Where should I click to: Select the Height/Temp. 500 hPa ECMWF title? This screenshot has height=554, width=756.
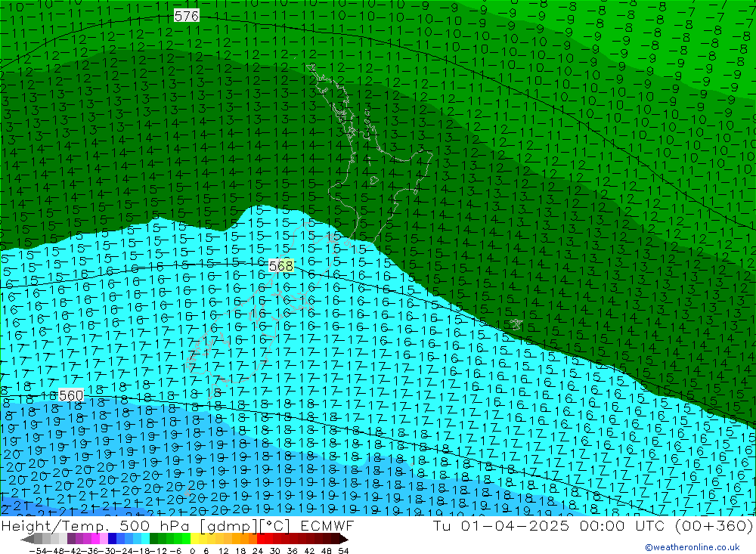point(178,525)
